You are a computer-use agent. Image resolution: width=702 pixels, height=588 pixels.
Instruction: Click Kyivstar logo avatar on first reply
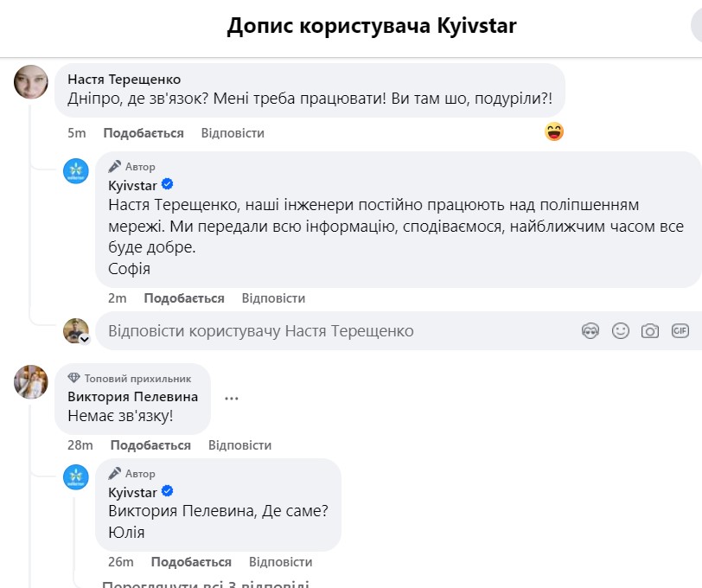[x=76, y=171]
